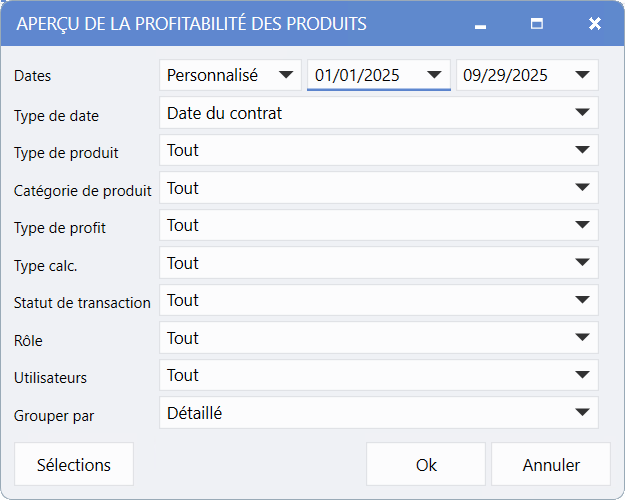This screenshot has width=625, height=500.
Task: Expand the Utilisateurs dropdown
Action: [582, 375]
